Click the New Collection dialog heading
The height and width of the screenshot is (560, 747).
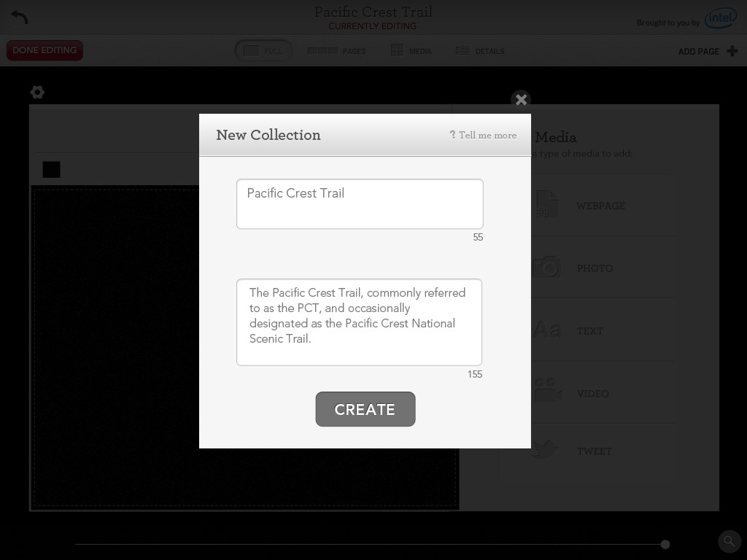point(268,135)
